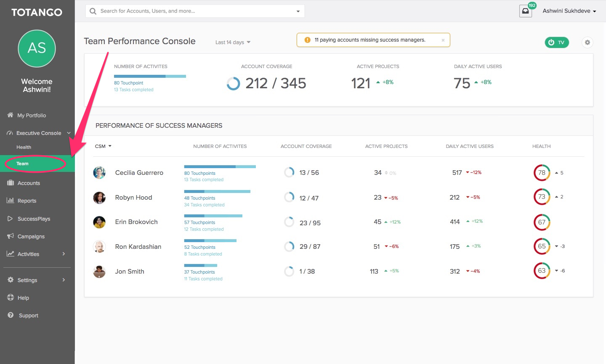The width and height of the screenshot is (606, 364).
Task: Open the Support page
Action: coord(28,315)
